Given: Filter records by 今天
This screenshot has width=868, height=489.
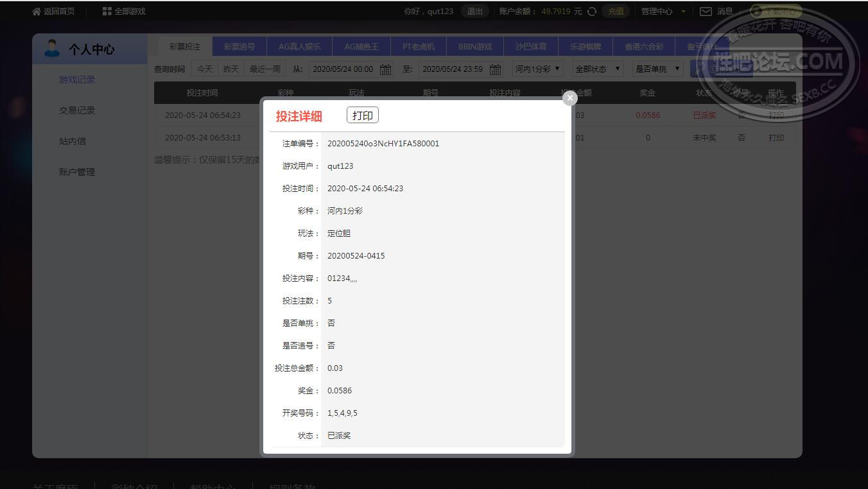Looking at the screenshot, I should 205,69.
